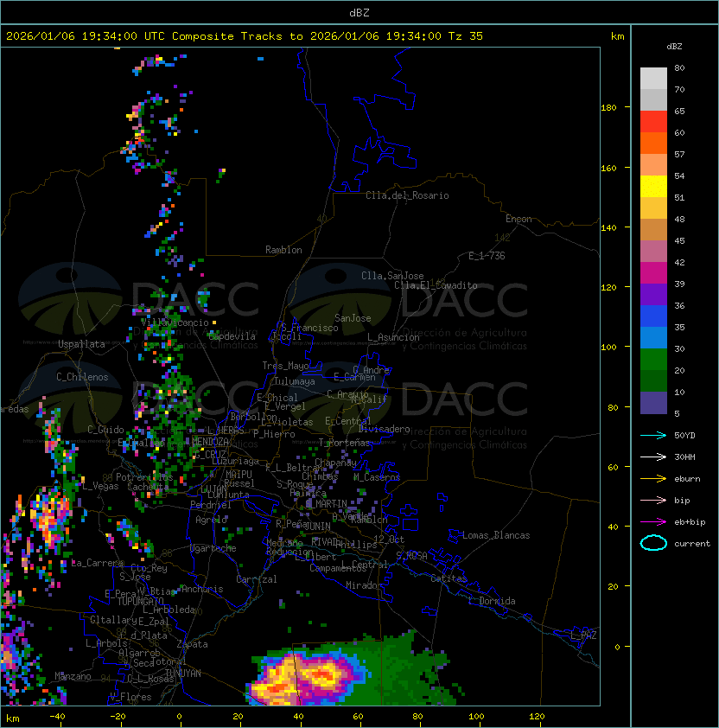Click the L_Asuncion map label
This screenshot has height=728, width=719.
393,337
